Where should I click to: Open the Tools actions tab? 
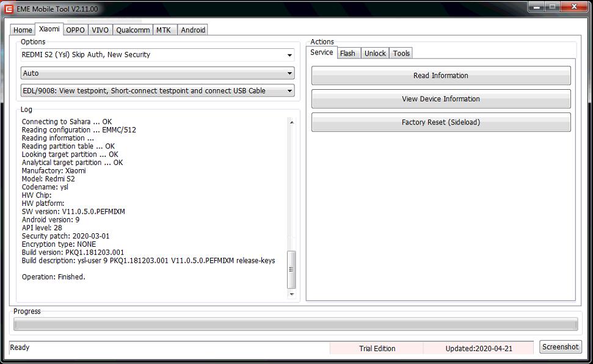pyautogui.click(x=401, y=53)
